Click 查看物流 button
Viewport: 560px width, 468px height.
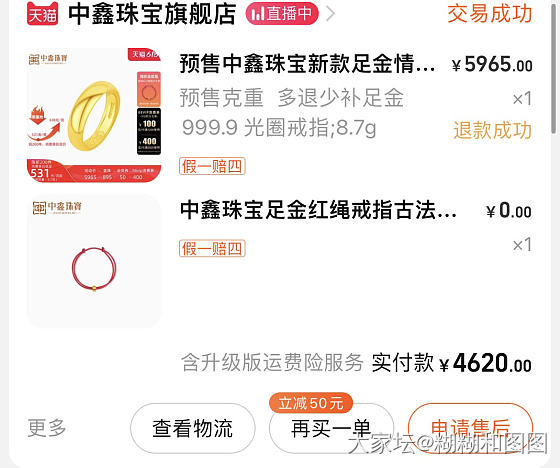(x=193, y=428)
